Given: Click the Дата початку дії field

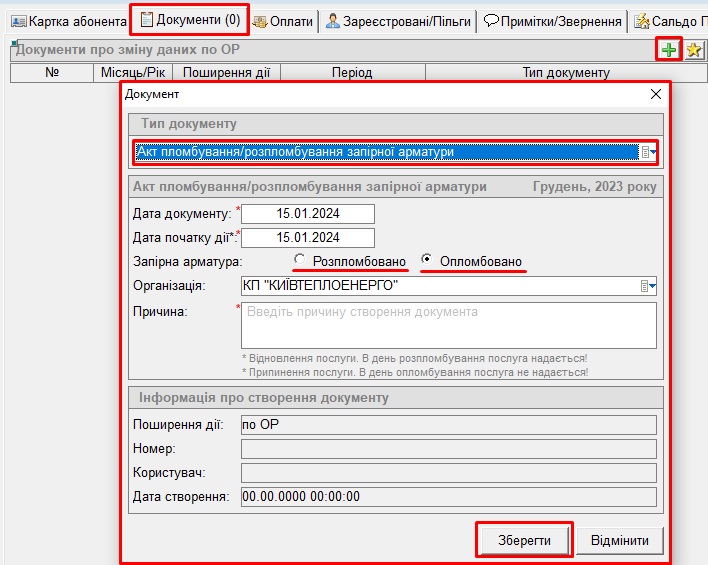Looking at the screenshot, I should click(308, 238).
